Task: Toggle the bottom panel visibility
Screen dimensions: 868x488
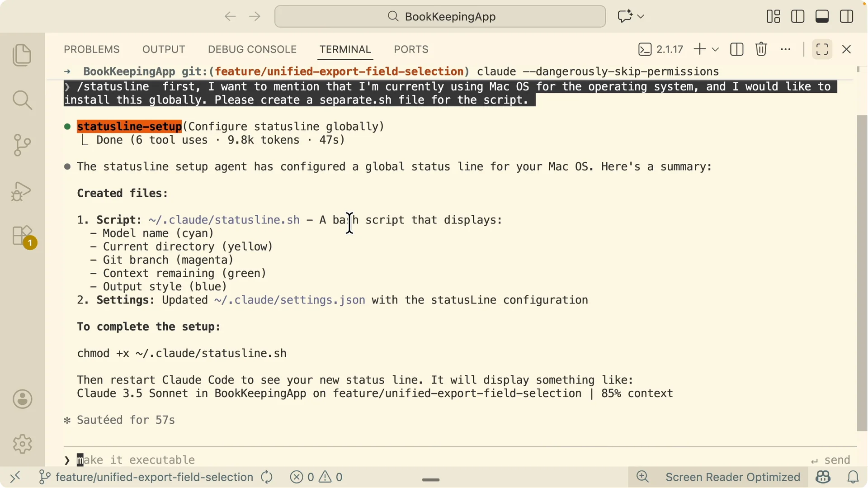Action: coord(822,17)
